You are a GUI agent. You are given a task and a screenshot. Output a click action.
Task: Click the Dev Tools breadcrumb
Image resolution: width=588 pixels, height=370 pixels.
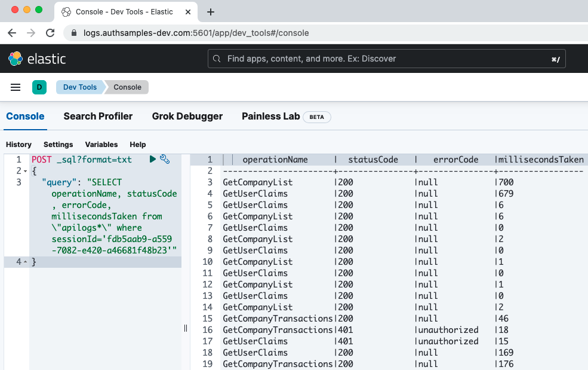pos(80,87)
